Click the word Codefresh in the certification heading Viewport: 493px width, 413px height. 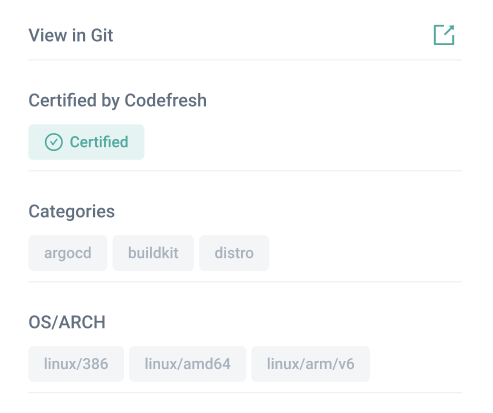(166, 100)
